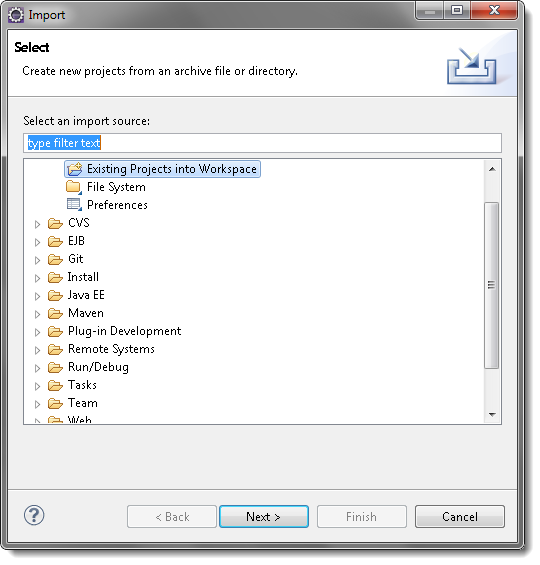Click the Next > button

pos(264,517)
